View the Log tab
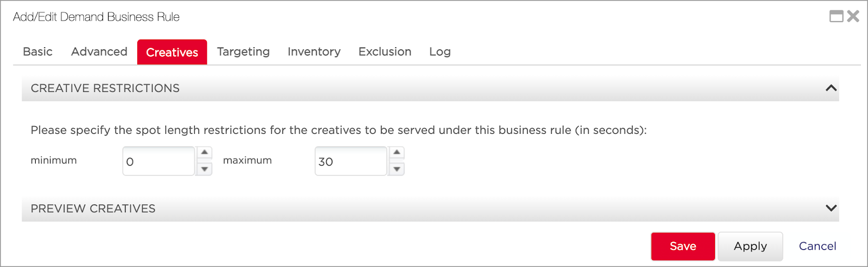Image resolution: width=868 pixels, height=267 pixels. point(440,51)
